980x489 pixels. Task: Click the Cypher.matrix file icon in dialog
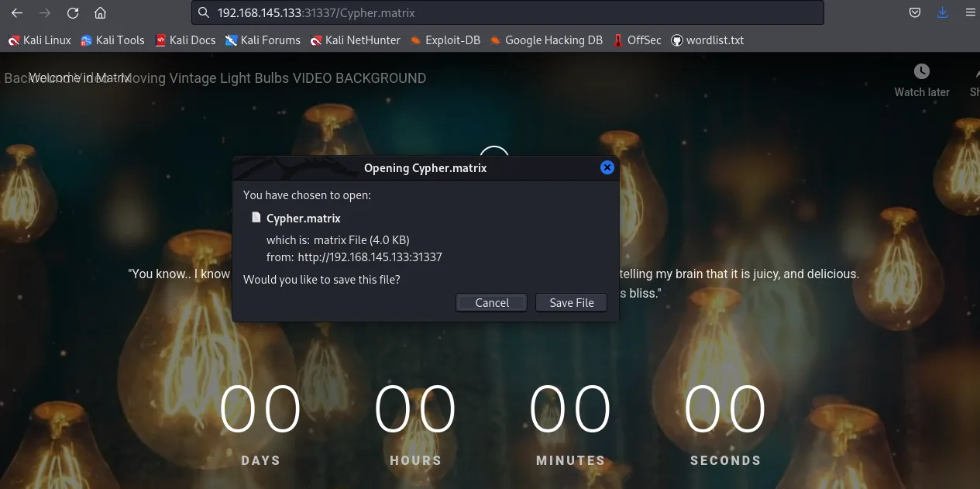click(x=256, y=218)
